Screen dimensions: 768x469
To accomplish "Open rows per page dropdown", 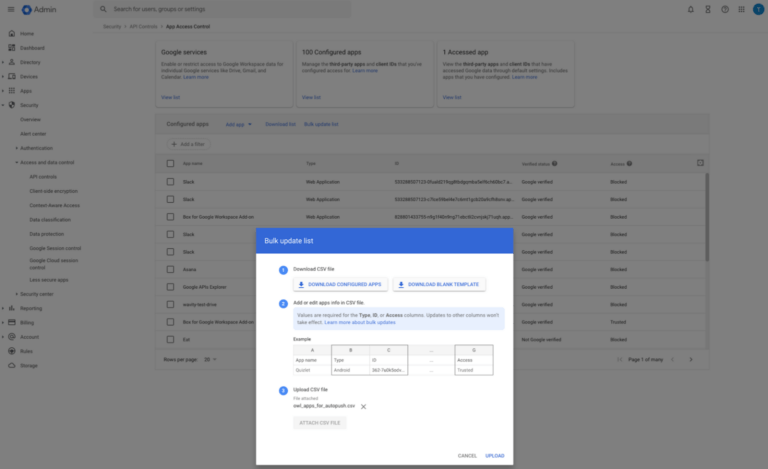I will point(211,359).
